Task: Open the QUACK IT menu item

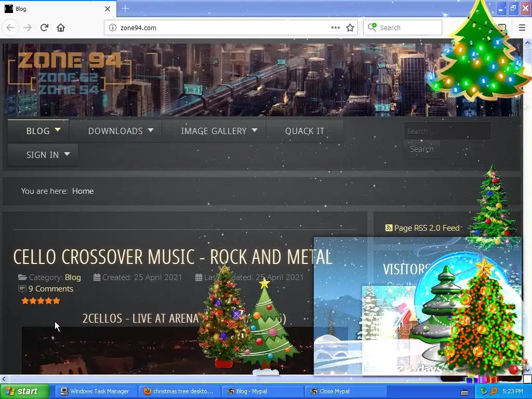Action: [304, 131]
